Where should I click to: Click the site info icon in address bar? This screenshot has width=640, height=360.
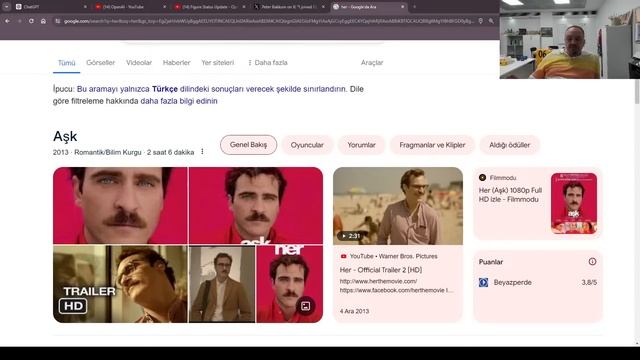pyautogui.click(x=58, y=21)
